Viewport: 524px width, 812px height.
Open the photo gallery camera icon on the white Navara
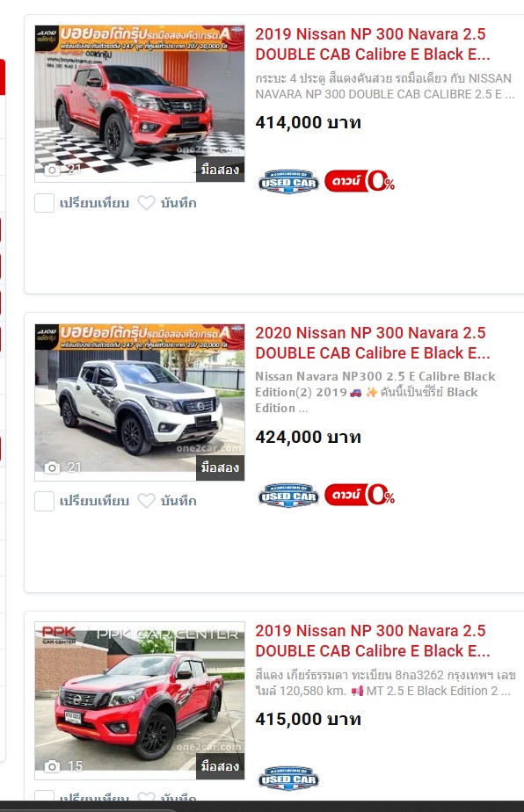tap(52, 468)
